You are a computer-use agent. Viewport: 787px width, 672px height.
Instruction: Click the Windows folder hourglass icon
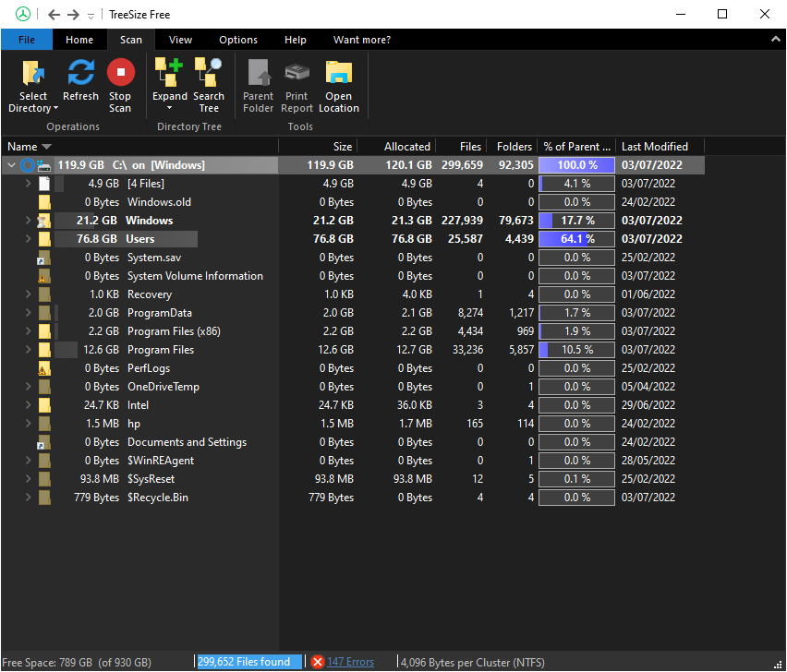[x=43, y=221]
